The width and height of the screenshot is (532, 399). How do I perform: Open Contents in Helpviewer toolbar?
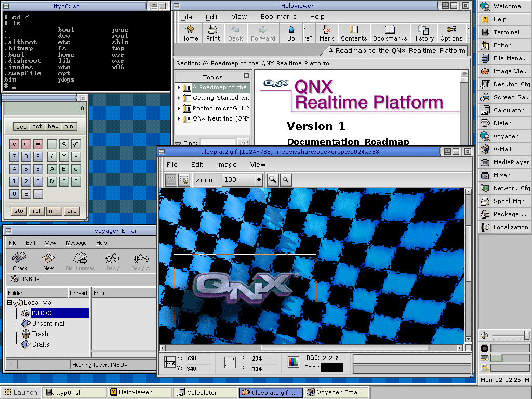(354, 33)
